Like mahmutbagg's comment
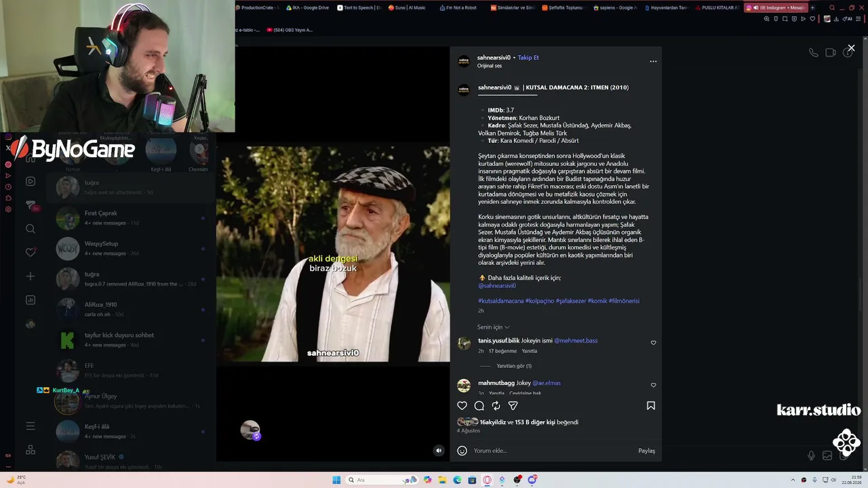The height and width of the screenshot is (488, 868). click(654, 385)
